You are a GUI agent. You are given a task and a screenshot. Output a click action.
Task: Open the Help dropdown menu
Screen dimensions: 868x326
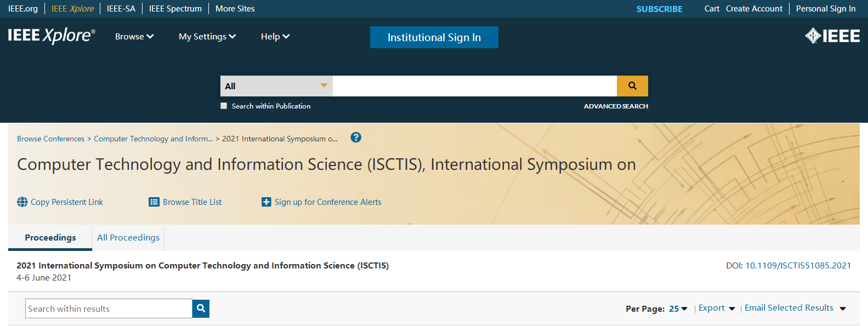click(x=275, y=37)
